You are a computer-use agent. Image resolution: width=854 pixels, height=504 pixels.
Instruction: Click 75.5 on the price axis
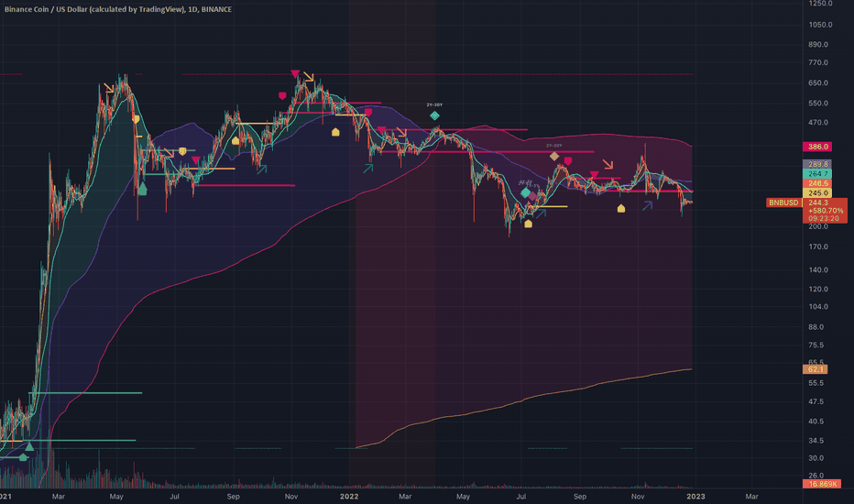pos(816,345)
